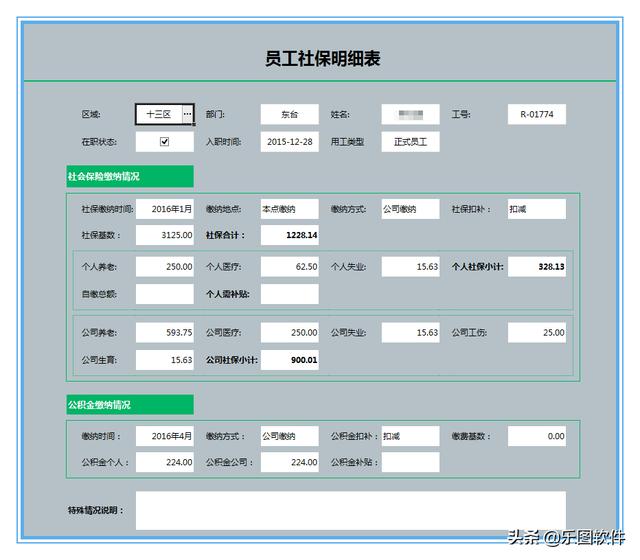640x560 pixels.
Task: Click the 缴费基数 field showing 0.00
Action: pos(536,436)
